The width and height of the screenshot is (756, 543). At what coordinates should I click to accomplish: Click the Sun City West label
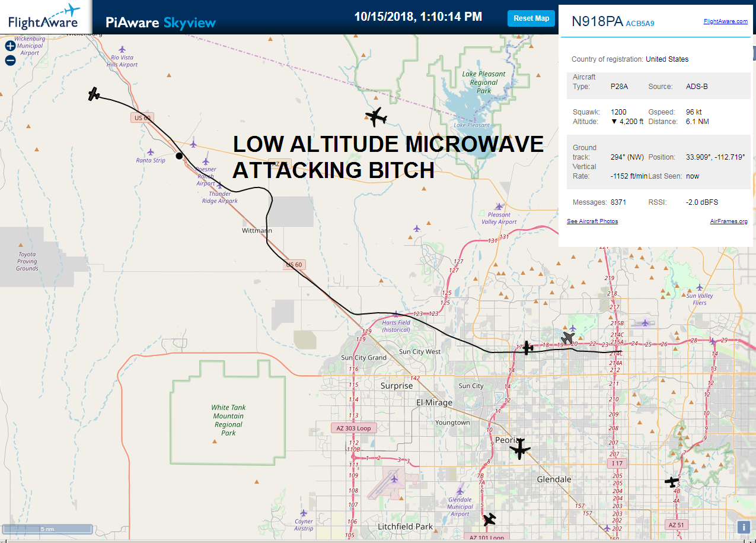(420, 352)
